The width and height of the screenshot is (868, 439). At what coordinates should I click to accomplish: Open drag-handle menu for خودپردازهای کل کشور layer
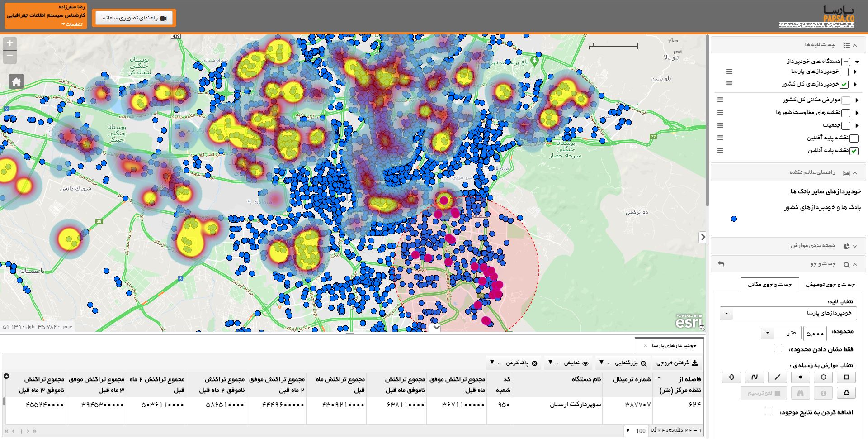[729, 84]
